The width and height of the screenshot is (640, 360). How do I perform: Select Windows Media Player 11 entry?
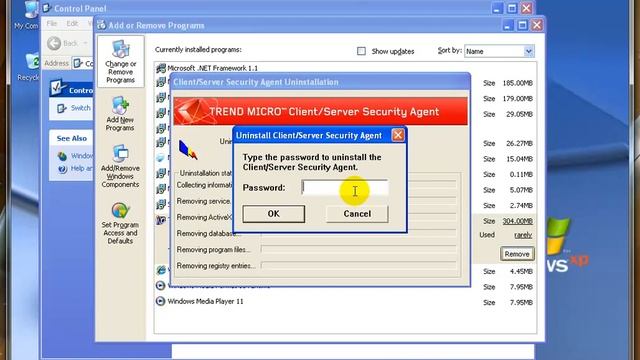tap(205, 302)
